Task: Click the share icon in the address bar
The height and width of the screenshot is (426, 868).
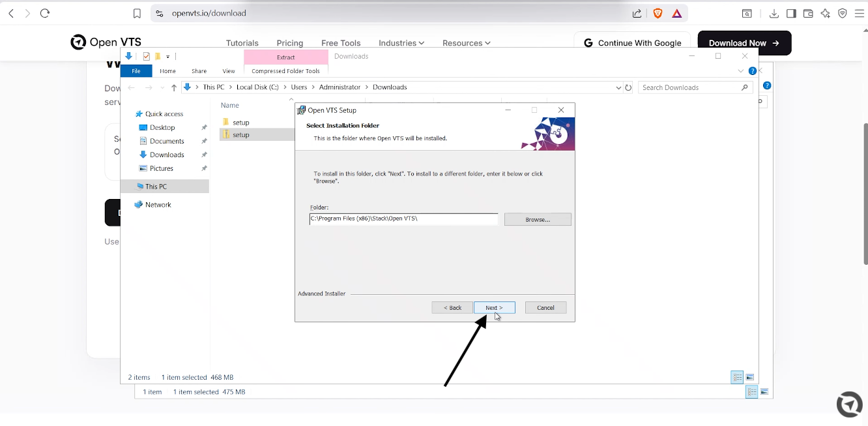Action: [x=637, y=13]
